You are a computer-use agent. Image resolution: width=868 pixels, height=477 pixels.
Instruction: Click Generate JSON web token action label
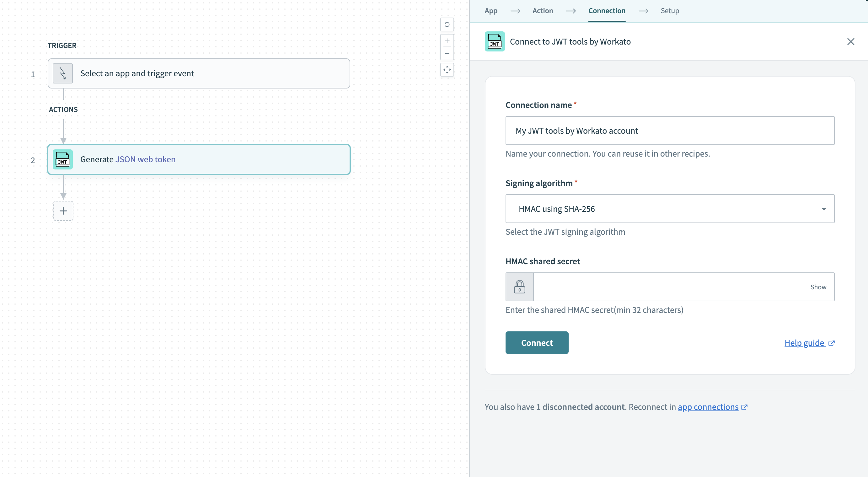click(x=128, y=158)
